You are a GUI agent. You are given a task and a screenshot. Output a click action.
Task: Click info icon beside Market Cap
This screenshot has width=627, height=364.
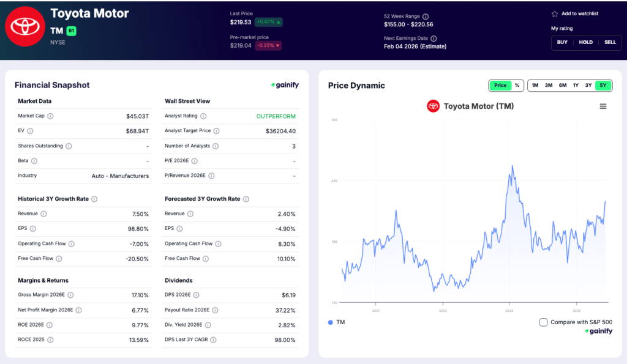[x=50, y=116]
